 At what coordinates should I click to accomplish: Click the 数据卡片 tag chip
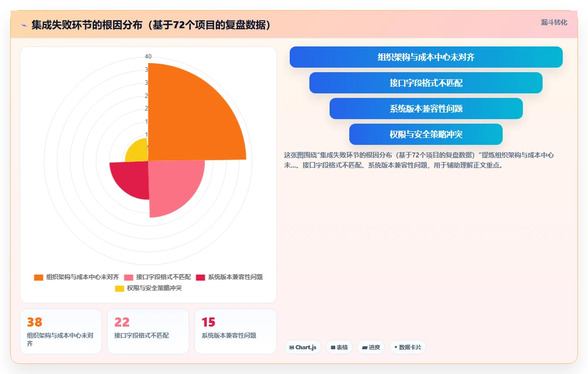tap(408, 347)
